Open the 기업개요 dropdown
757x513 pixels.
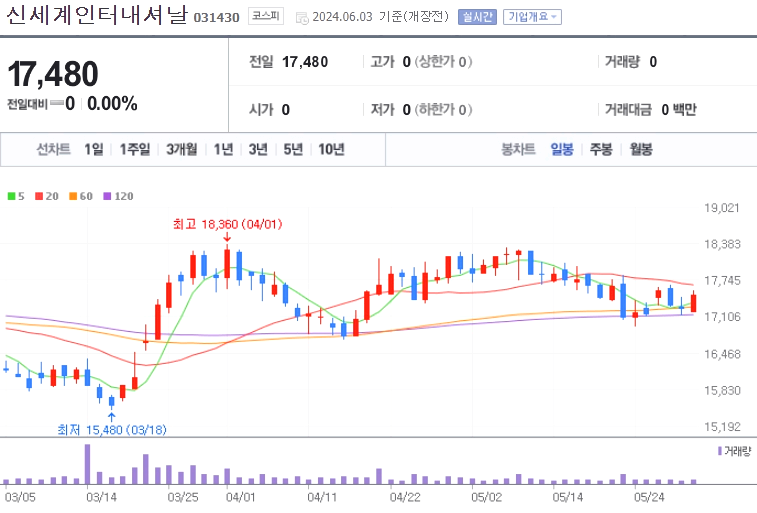tap(532, 17)
